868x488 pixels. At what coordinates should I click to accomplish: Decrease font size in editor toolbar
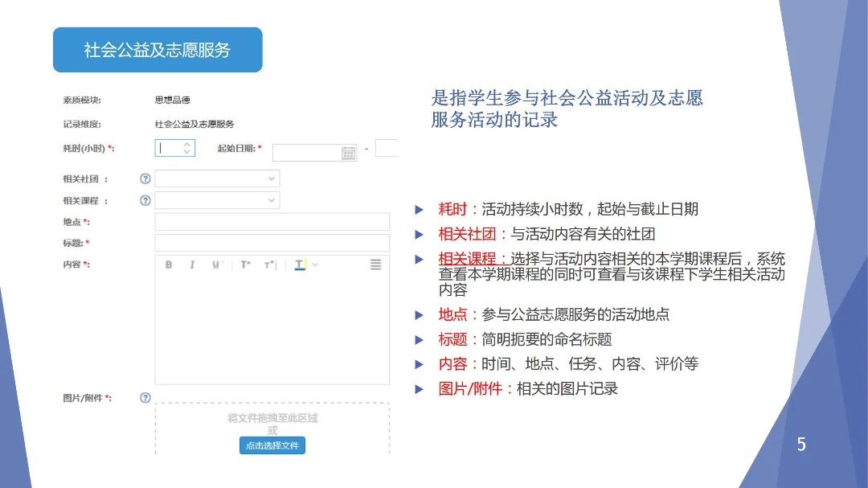tap(270, 265)
